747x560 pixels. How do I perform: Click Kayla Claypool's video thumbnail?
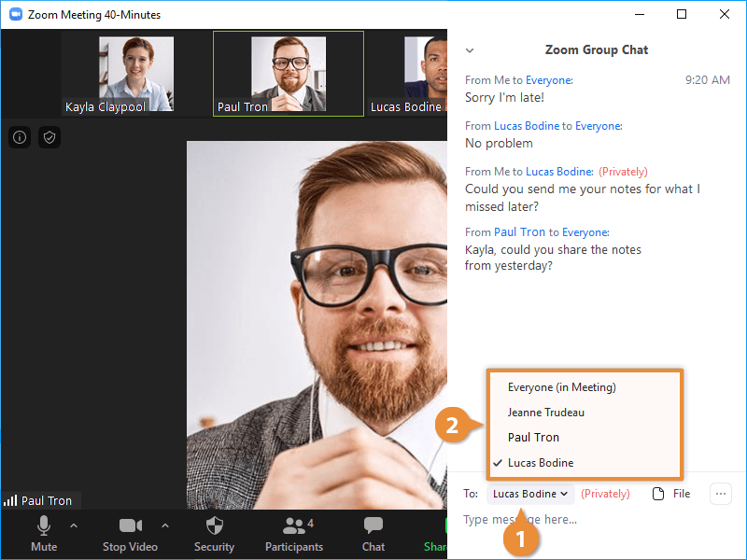(135, 74)
